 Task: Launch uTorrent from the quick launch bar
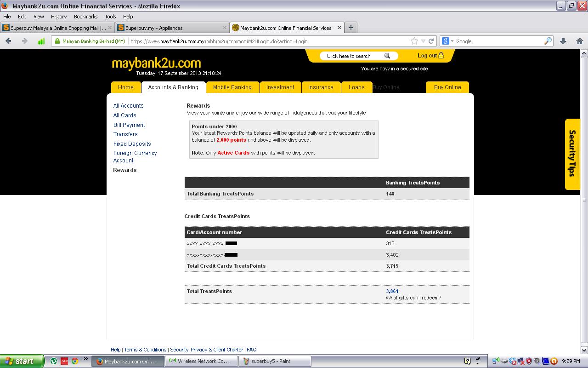(54, 361)
